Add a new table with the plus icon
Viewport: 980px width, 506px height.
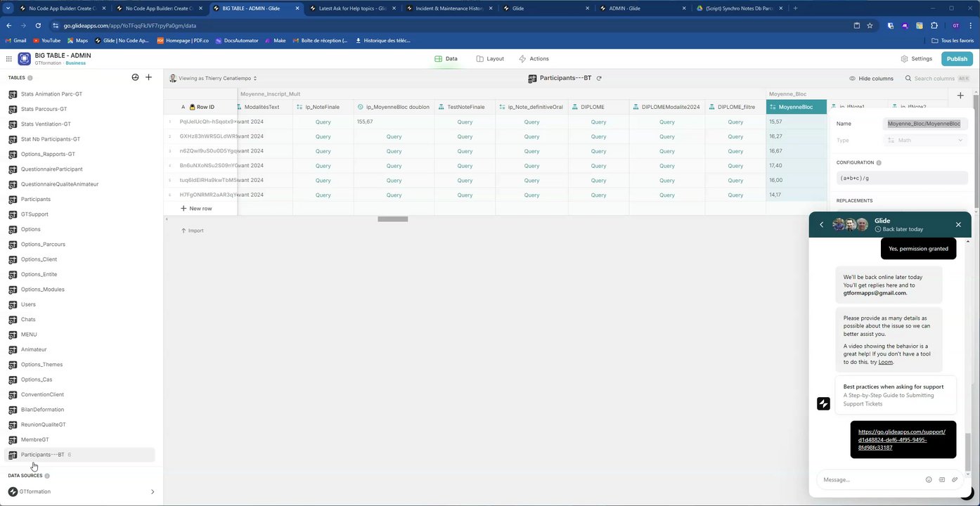click(x=148, y=77)
